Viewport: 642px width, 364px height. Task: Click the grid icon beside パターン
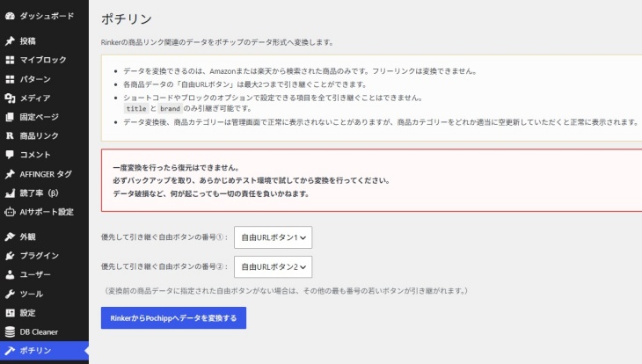coord(10,79)
